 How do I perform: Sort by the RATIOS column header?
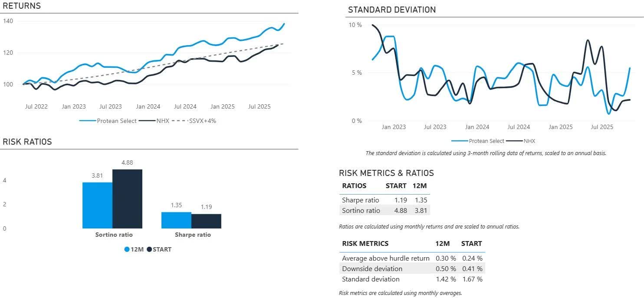pos(354,186)
